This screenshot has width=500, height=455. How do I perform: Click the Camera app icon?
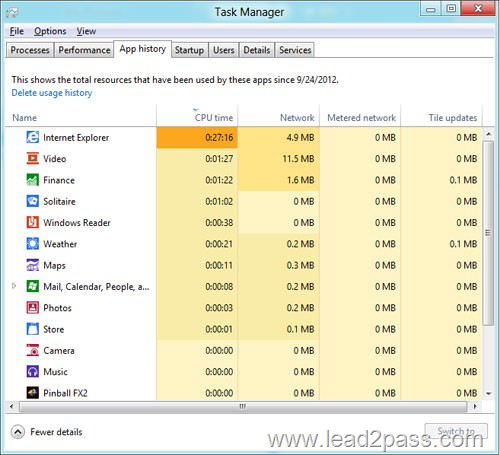click(32, 350)
